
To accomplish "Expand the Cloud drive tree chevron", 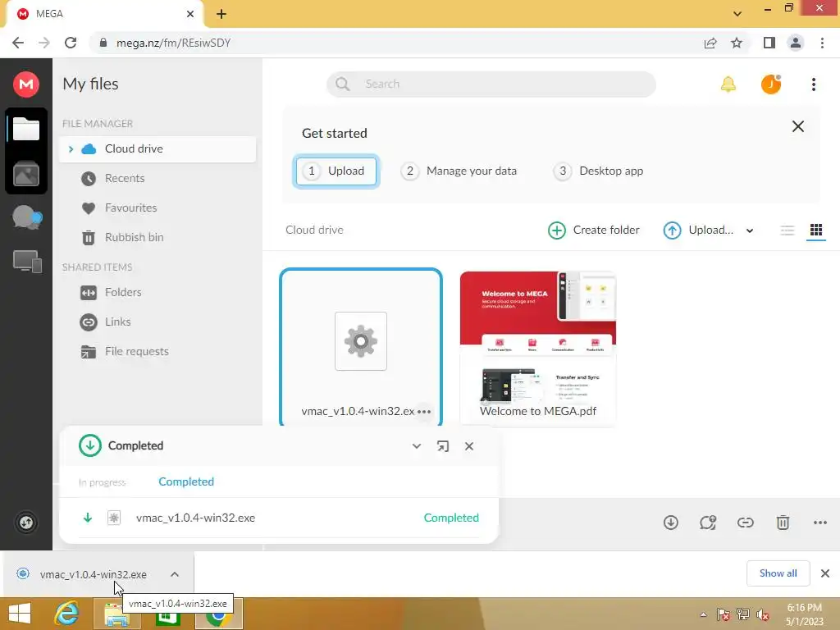I will pyautogui.click(x=71, y=149).
